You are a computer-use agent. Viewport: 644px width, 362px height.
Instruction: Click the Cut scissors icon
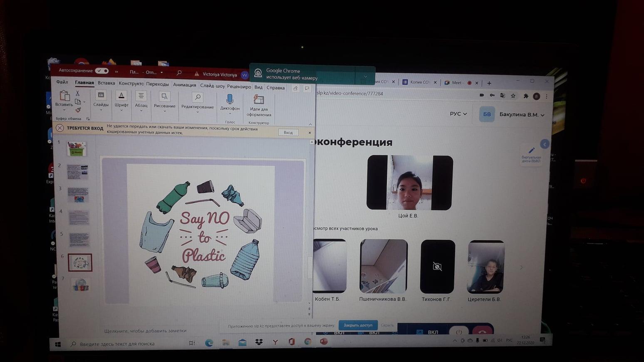click(x=77, y=94)
